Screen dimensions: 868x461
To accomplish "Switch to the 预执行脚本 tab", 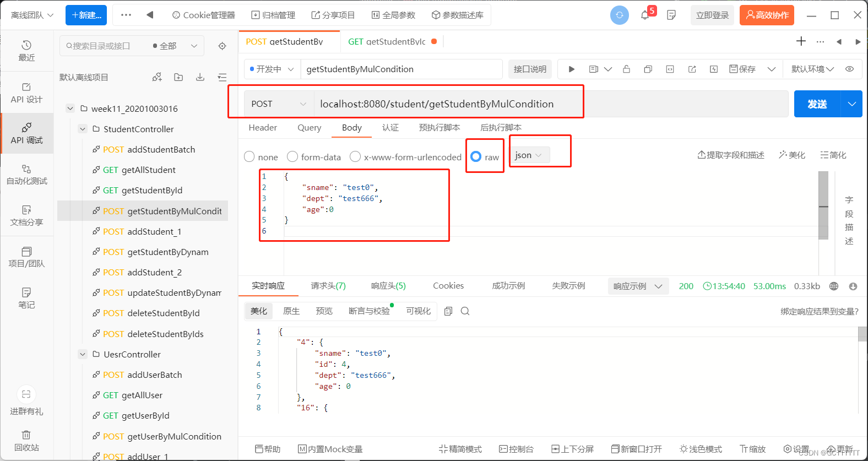I will pyautogui.click(x=440, y=128).
